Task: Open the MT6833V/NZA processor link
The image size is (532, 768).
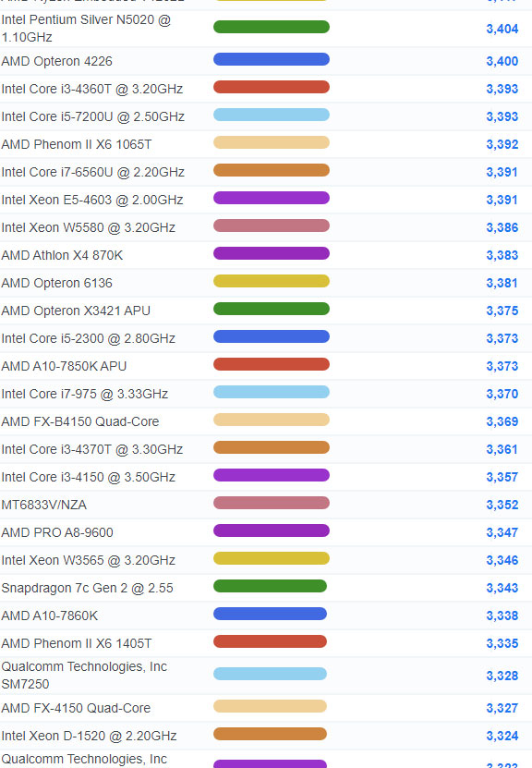Action: click(44, 505)
